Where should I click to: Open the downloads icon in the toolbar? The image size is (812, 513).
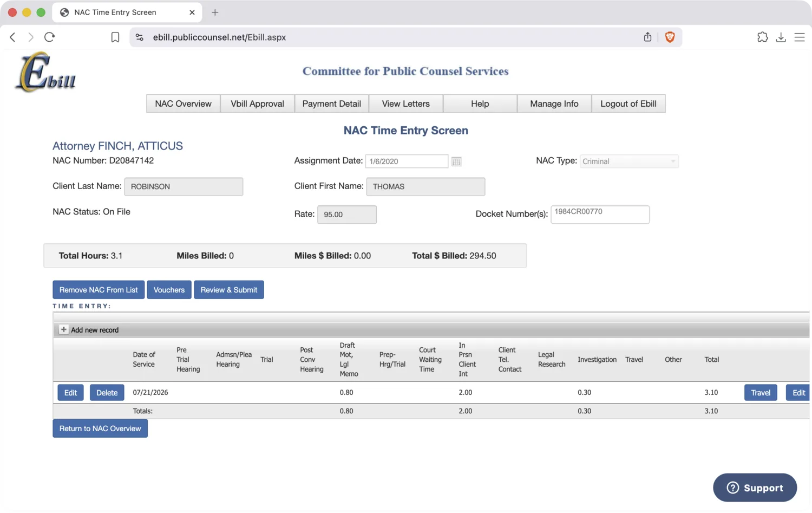click(781, 37)
